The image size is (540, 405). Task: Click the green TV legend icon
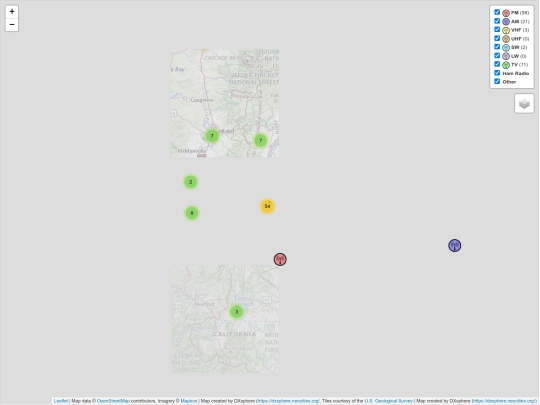pos(506,65)
